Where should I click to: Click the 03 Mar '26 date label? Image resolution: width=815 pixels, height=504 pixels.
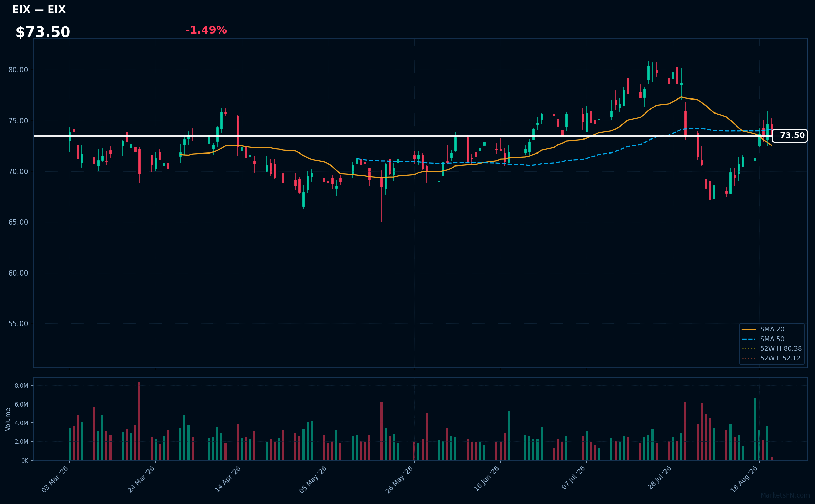coord(55,479)
